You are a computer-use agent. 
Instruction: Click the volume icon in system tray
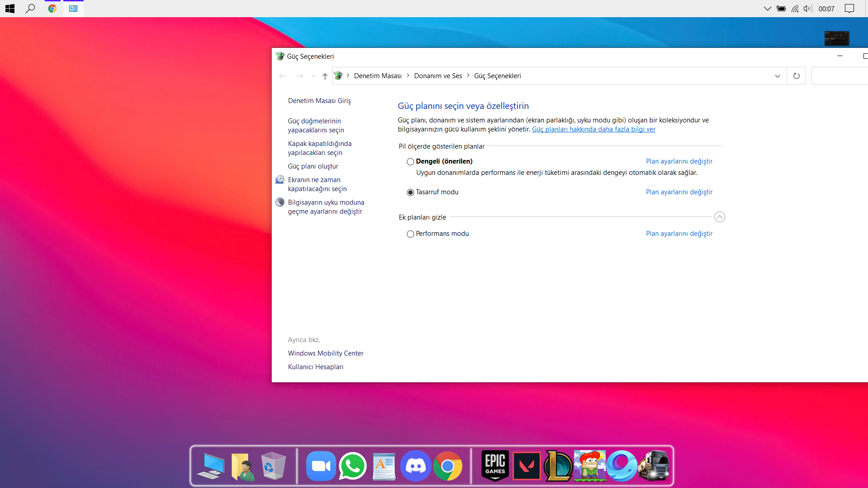pyautogui.click(x=808, y=9)
